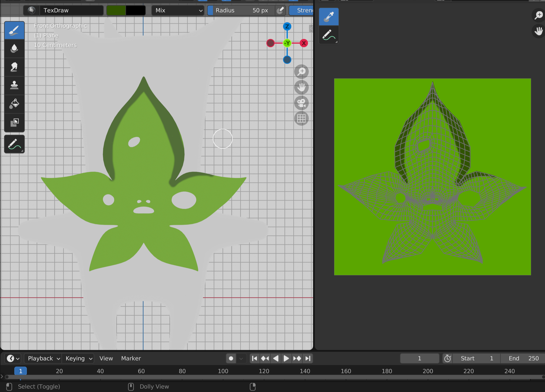545x392 pixels.
Task: Select the Smear tool
Action: coord(14,67)
